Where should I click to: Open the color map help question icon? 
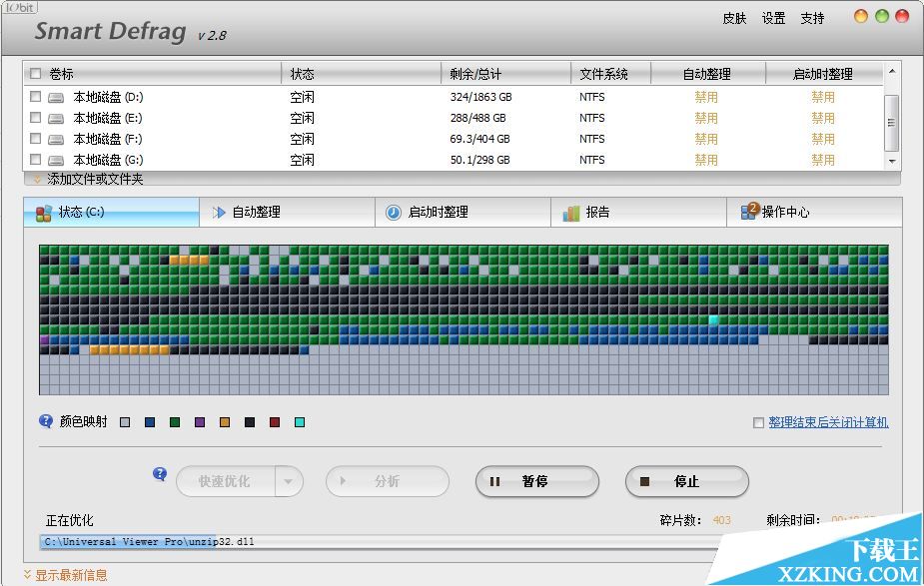click(45, 421)
